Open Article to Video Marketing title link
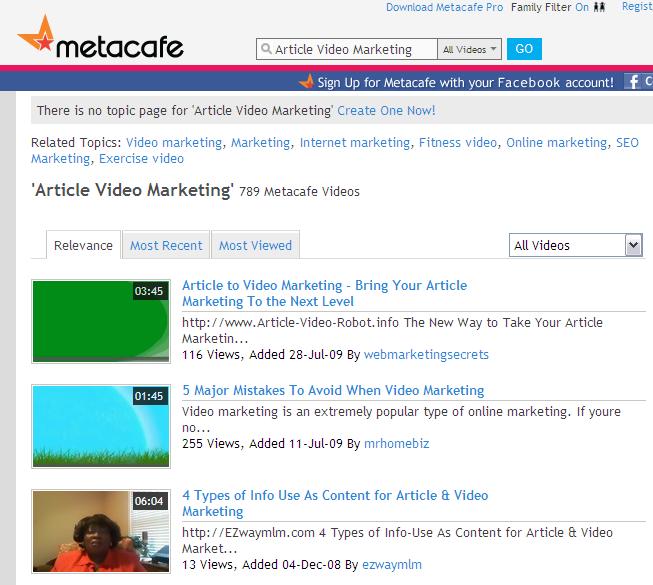653x585 pixels. pos(324,293)
